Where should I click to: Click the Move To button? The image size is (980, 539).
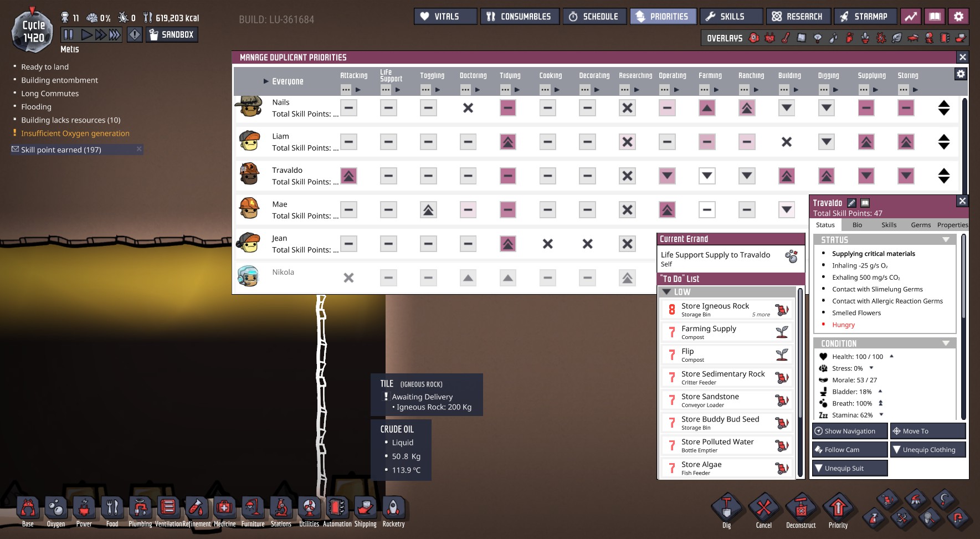coord(928,431)
